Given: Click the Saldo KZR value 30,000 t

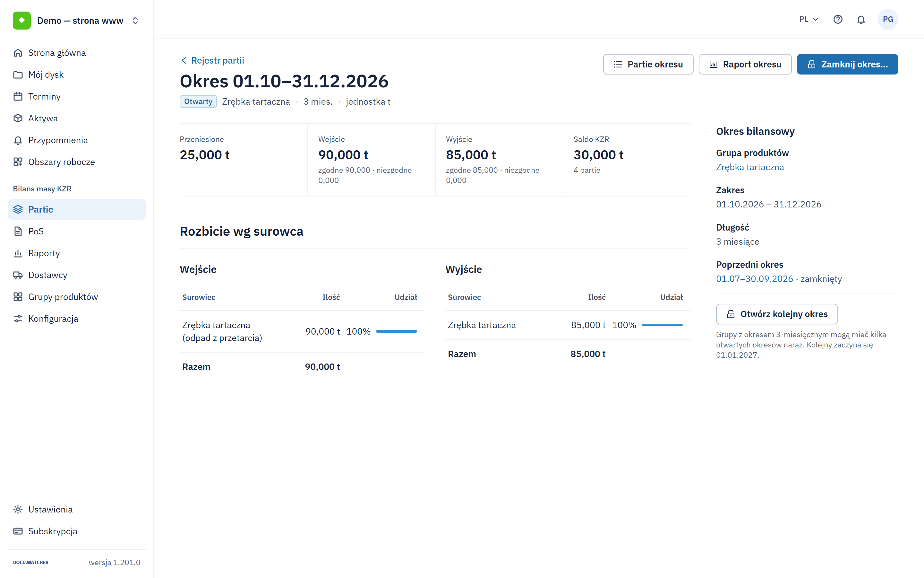Looking at the screenshot, I should 598,155.
